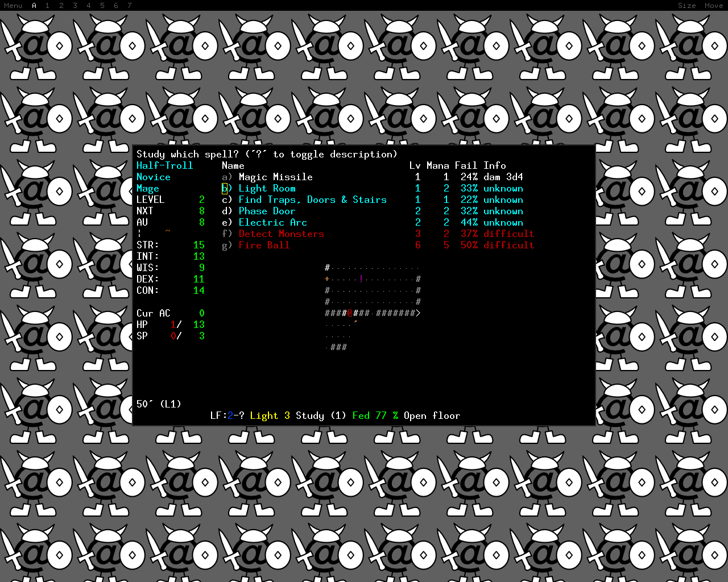728x582 pixels.
Task: Choose Find Traps, Doors & Stairs spell
Action: point(312,199)
